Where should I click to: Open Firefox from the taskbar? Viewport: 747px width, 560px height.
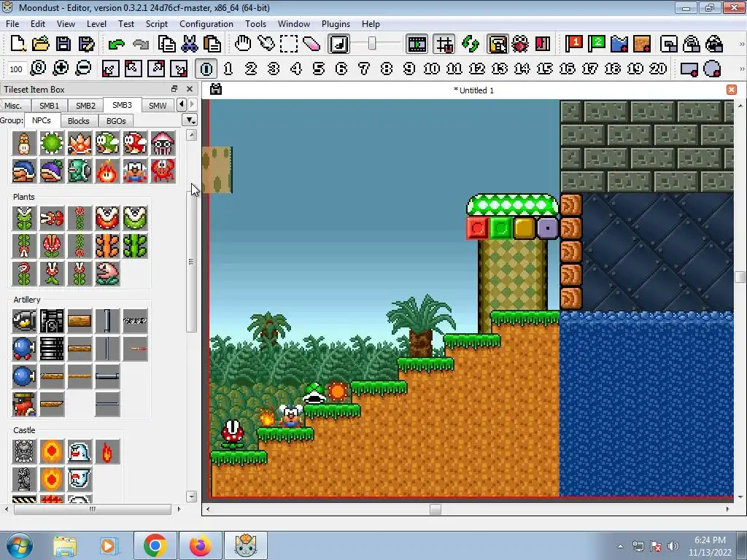(200, 545)
